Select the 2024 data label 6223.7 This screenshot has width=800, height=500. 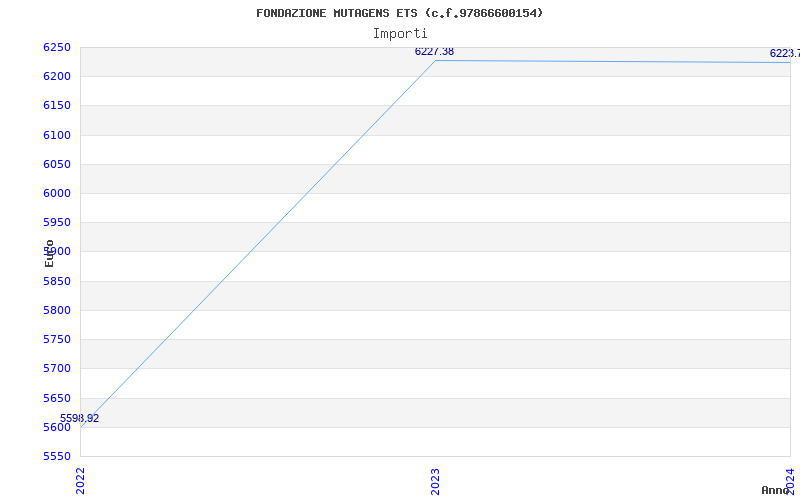785,53
